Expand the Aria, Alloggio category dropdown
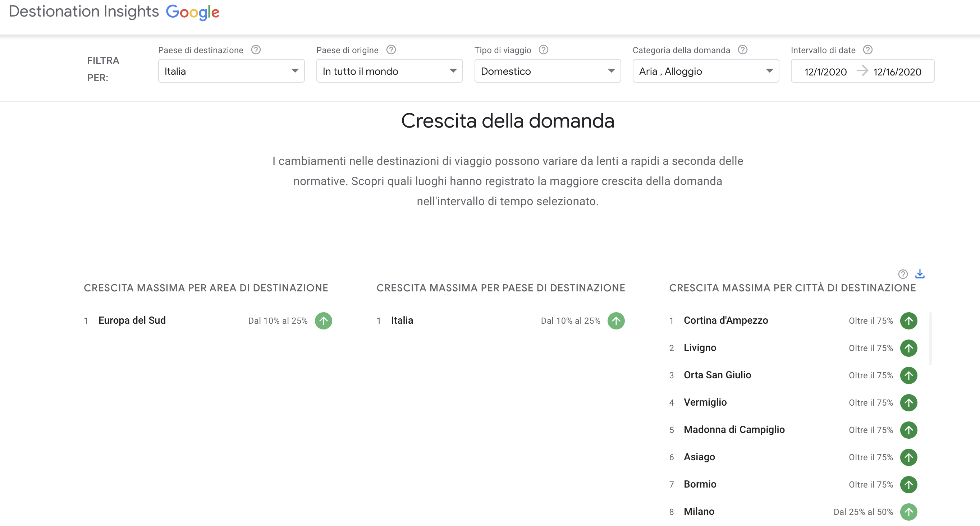980x526 pixels. click(x=706, y=71)
